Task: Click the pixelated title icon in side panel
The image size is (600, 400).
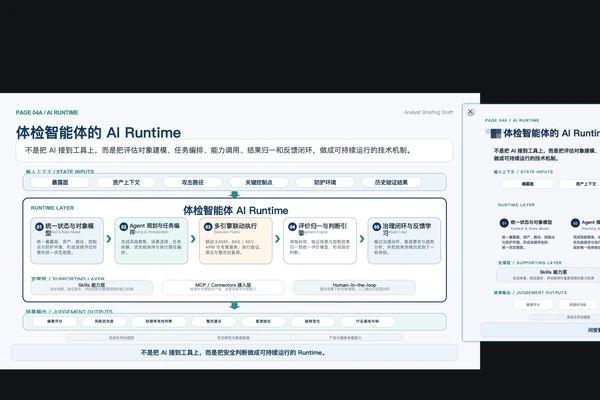Action: 495,133
